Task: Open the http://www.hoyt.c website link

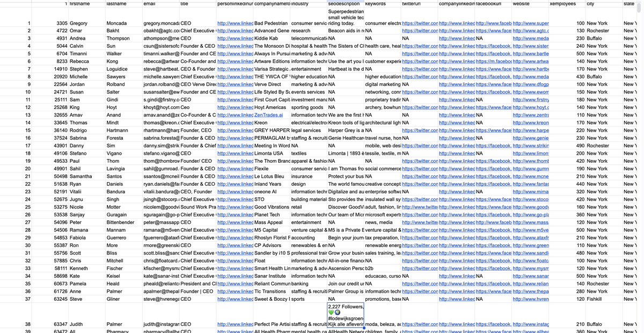Action: (530, 107)
